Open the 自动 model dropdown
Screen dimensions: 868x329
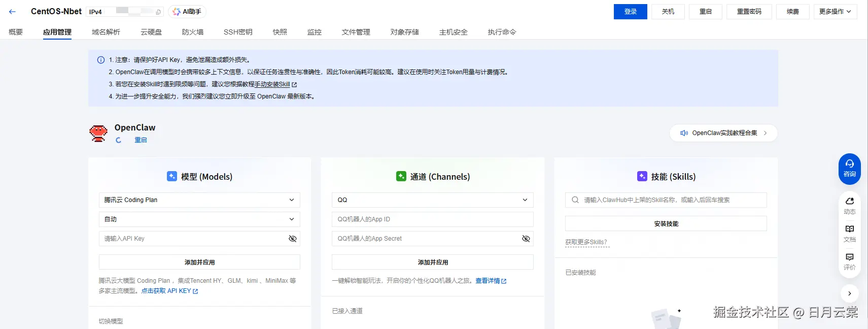click(x=199, y=219)
